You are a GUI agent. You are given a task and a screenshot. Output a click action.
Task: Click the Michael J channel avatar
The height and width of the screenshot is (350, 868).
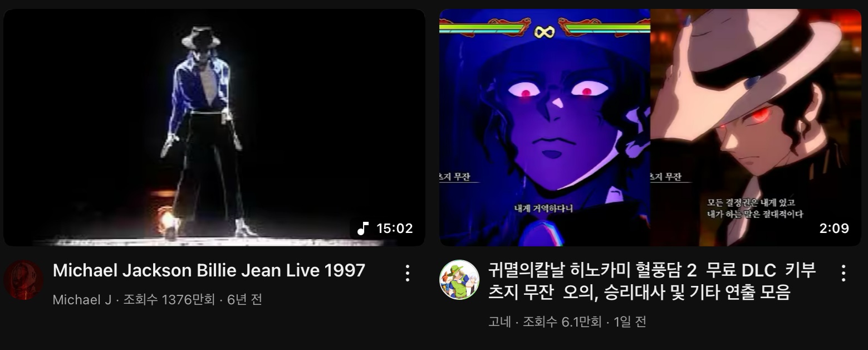pyautogui.click(x=23, y=280)
